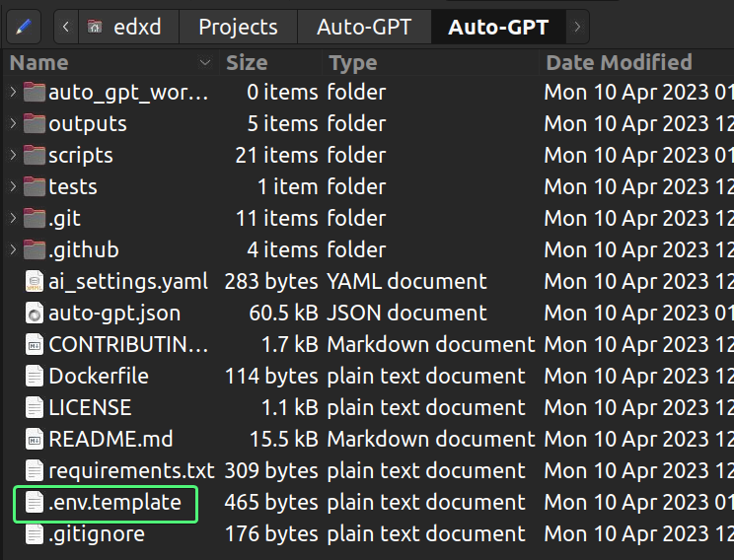Screen dimensions: 734x560
Task: Click the scripts folder icon
Action: (x=35, y=155)
